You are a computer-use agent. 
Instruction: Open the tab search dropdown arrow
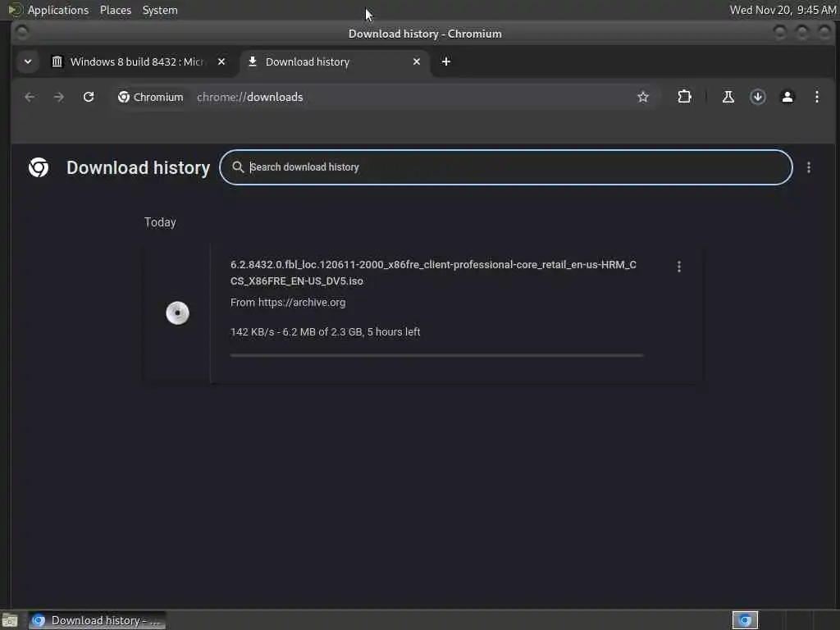point(28,62)
